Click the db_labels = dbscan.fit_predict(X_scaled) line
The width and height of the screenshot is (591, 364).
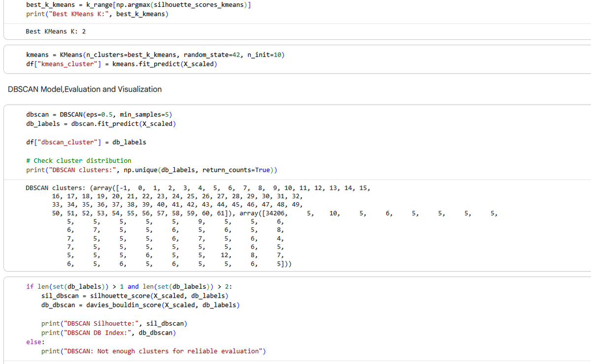pyautogui.click(x=101, y=123)
